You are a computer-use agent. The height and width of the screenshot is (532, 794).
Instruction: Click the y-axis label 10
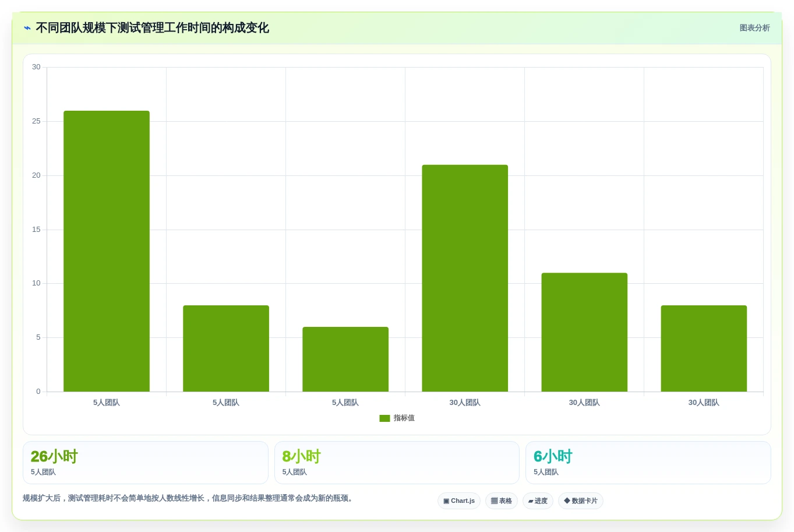coord(36,283)
